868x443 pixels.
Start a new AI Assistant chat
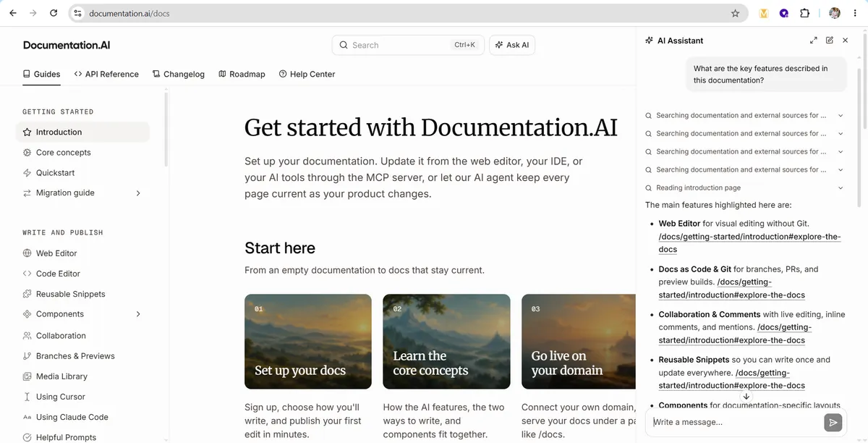point(830,41)
